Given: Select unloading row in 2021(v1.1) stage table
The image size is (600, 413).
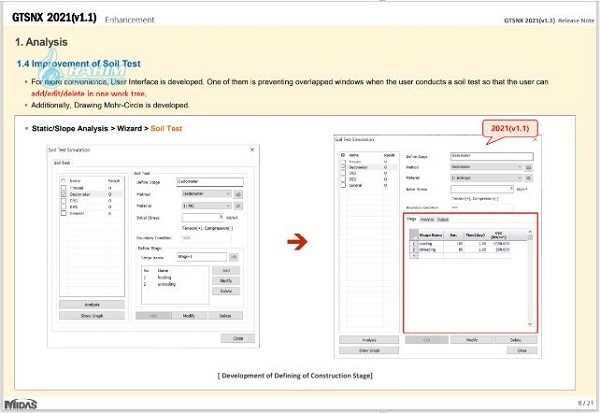Looking at the screenshot, I should (460, 250).
